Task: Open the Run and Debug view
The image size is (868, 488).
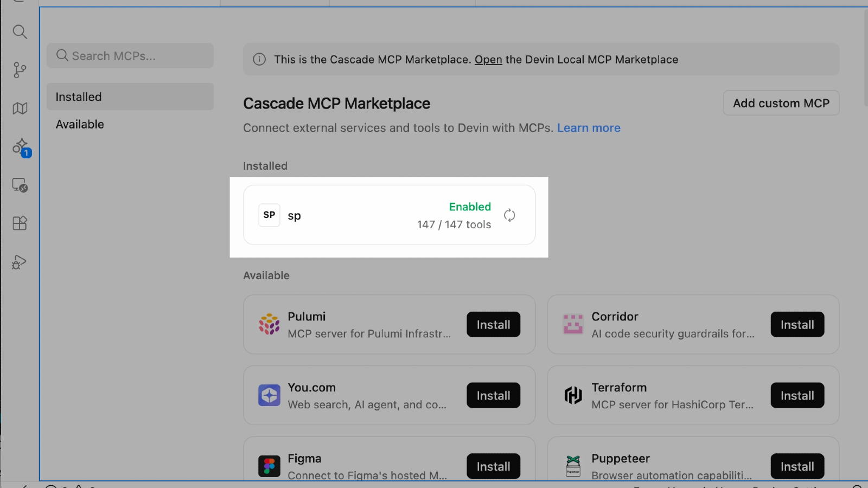Action: 20,262
